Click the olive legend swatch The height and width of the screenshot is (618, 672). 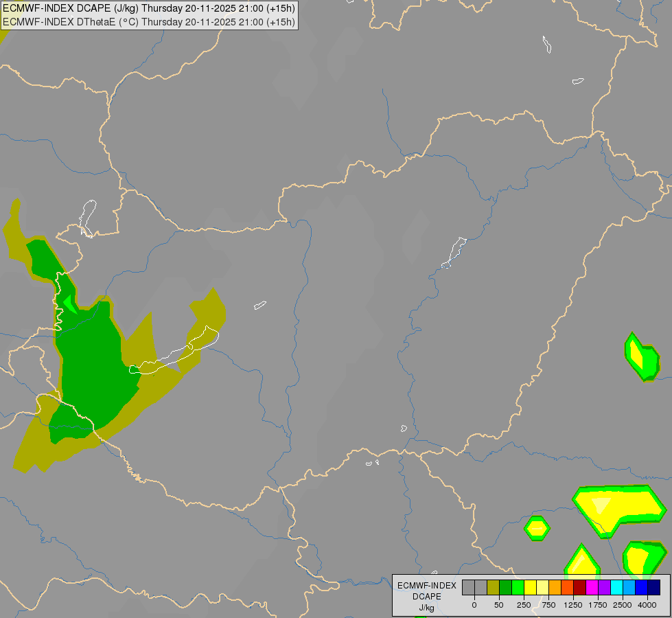coord(494,588)
